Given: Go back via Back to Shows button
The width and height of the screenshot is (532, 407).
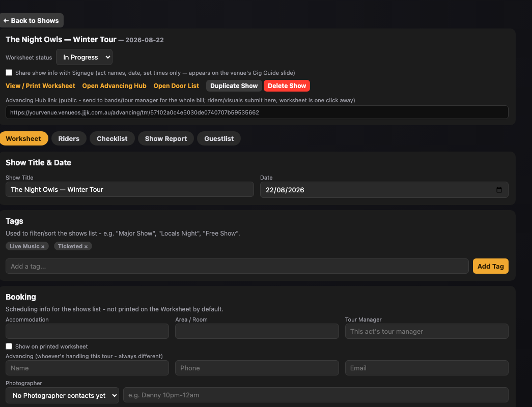Looking at the screenshot, I should [x=32, y=20].
